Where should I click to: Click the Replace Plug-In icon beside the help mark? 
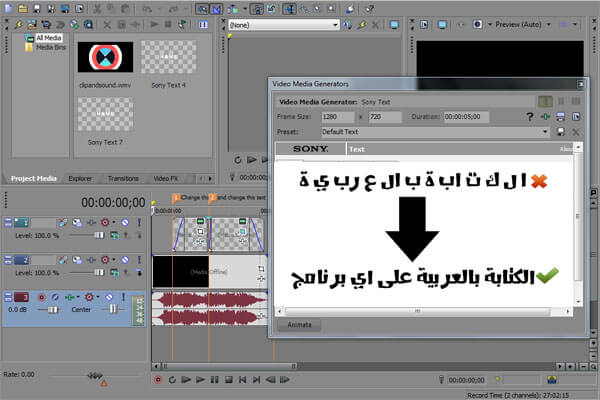pyautogui.click(x=545, y=117)
